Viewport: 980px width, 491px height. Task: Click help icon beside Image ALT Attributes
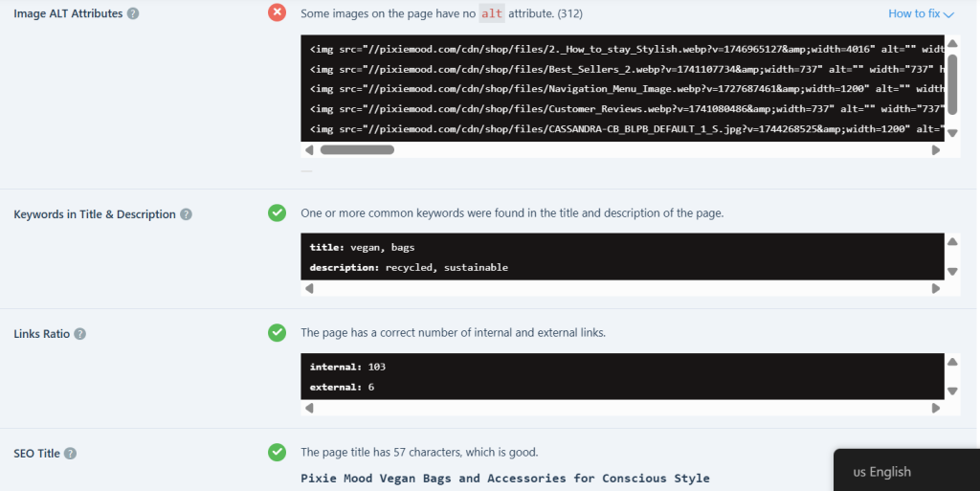pyautogui.click(x=133, y=14)
